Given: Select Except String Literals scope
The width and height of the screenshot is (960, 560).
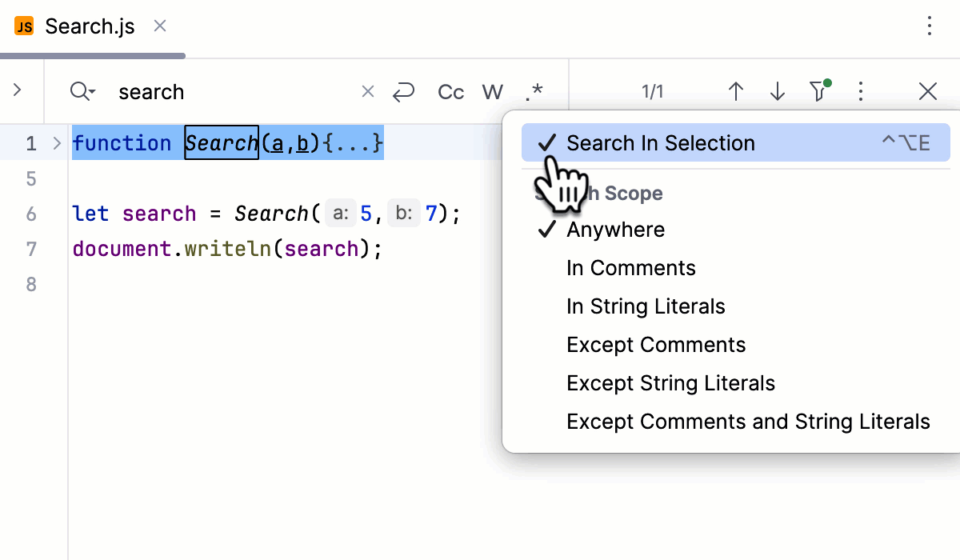Looking at the screenshot, I should tap(670, 382).
